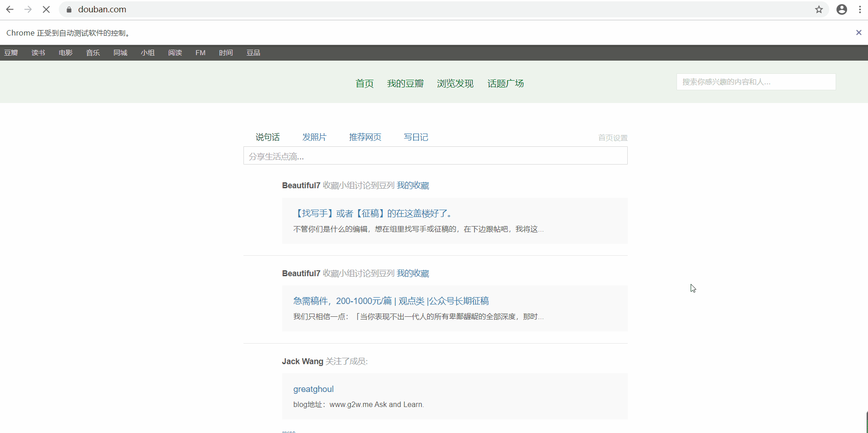Image resolution: width=868 pixels, height=433 pixels.
Task: Open 我的豆瓣 in the main nav
Action: [x=405, y=83]
